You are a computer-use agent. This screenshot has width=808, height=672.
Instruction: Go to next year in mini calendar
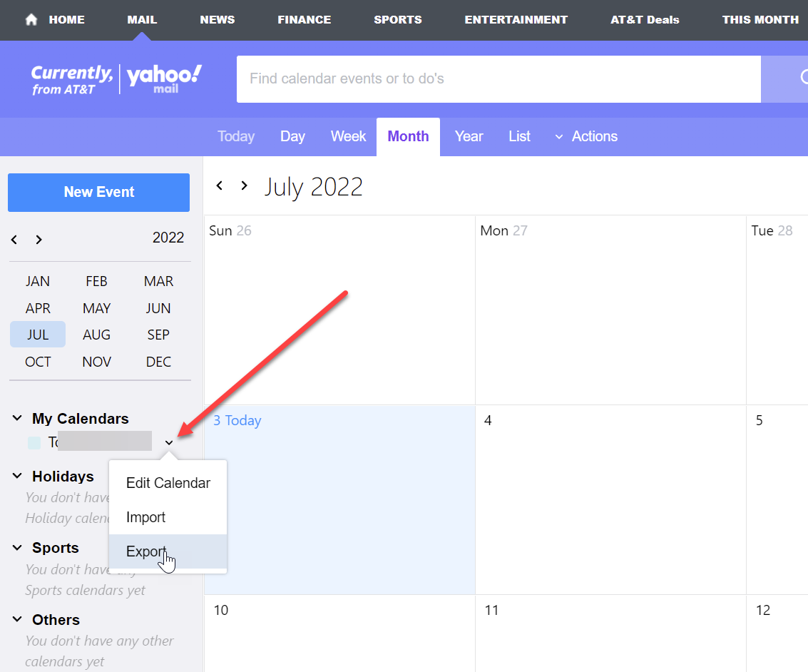coord(39,240)
